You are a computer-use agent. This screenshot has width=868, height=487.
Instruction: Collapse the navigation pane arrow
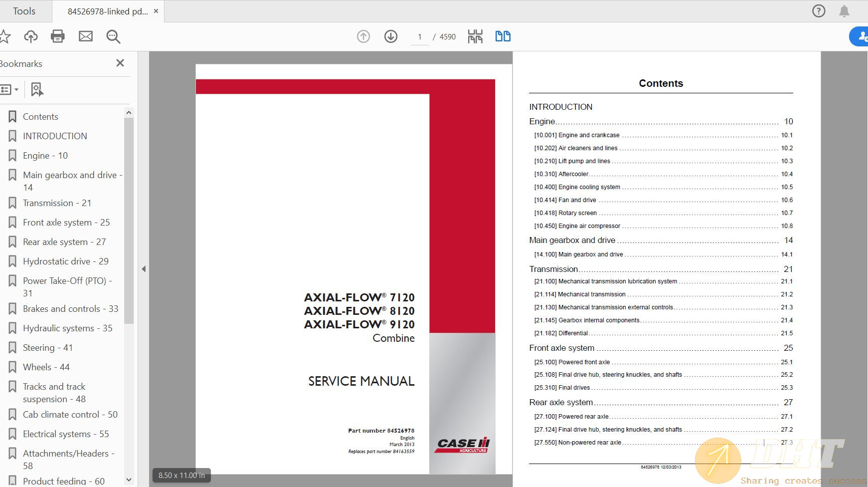coord(144,269)
